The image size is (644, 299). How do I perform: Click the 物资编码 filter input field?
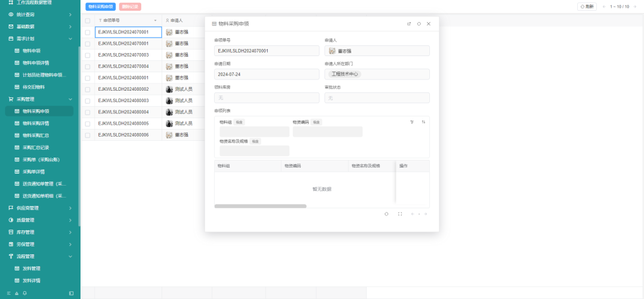pos(327,132)
